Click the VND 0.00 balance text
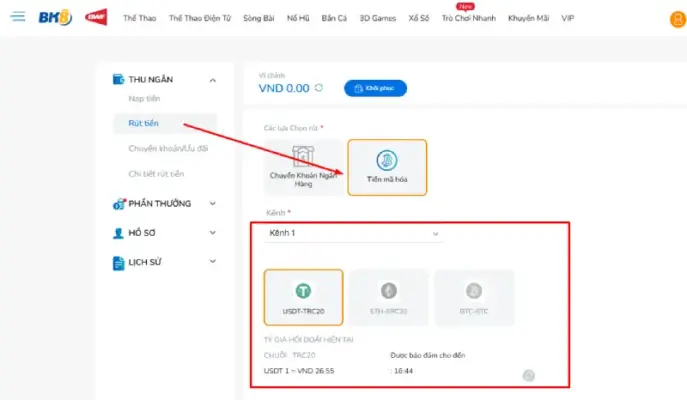 click(x=284, y=88)
